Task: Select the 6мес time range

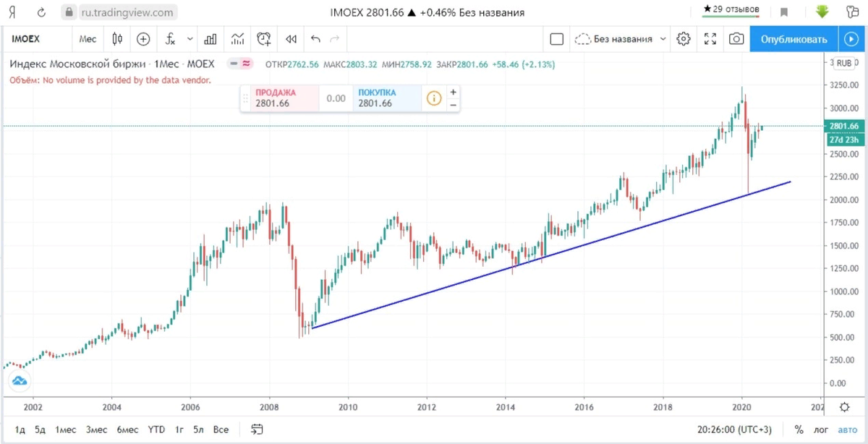Action: (x=127, y=430)
